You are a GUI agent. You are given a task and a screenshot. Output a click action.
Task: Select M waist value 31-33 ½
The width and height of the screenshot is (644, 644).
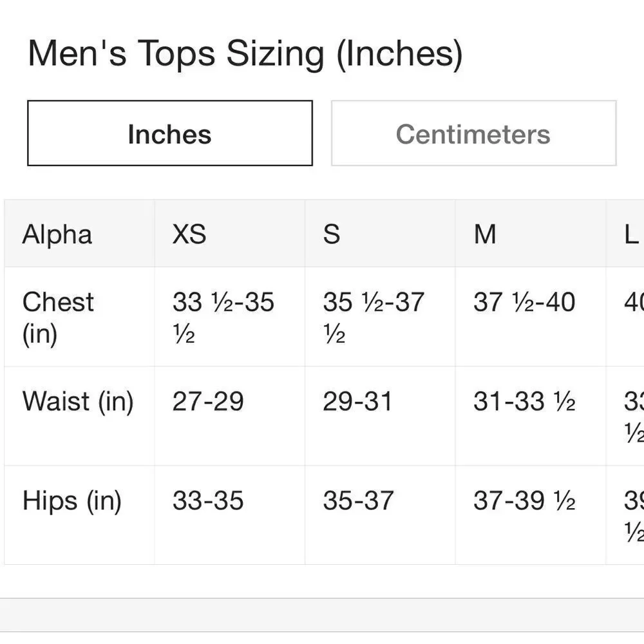(524, 401)
